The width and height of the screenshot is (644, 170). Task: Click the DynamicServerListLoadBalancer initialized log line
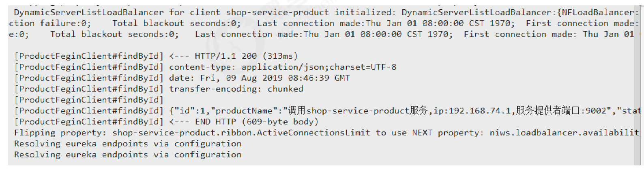tap(162, 12)
